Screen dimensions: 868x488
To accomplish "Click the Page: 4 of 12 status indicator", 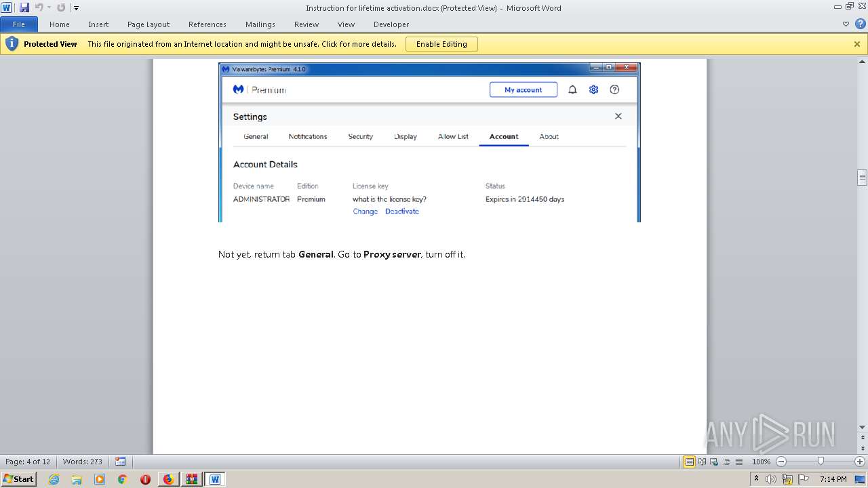I will tap(28, 462).
